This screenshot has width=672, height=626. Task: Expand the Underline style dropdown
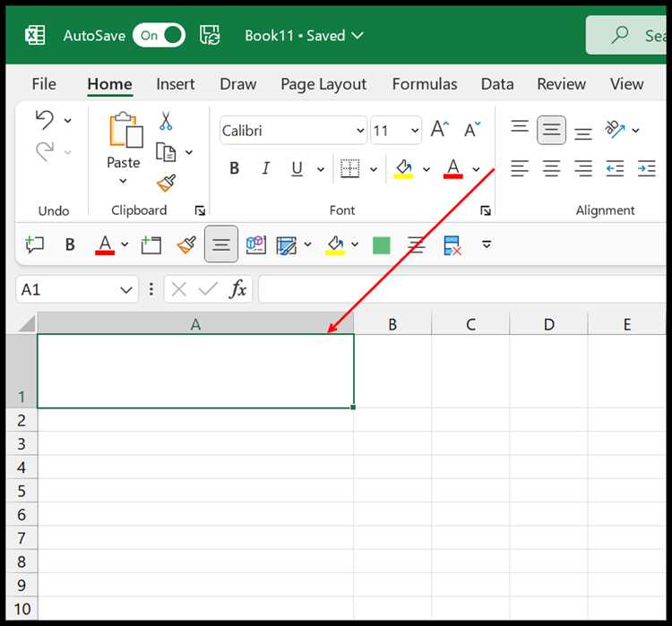tap(320, 169)
